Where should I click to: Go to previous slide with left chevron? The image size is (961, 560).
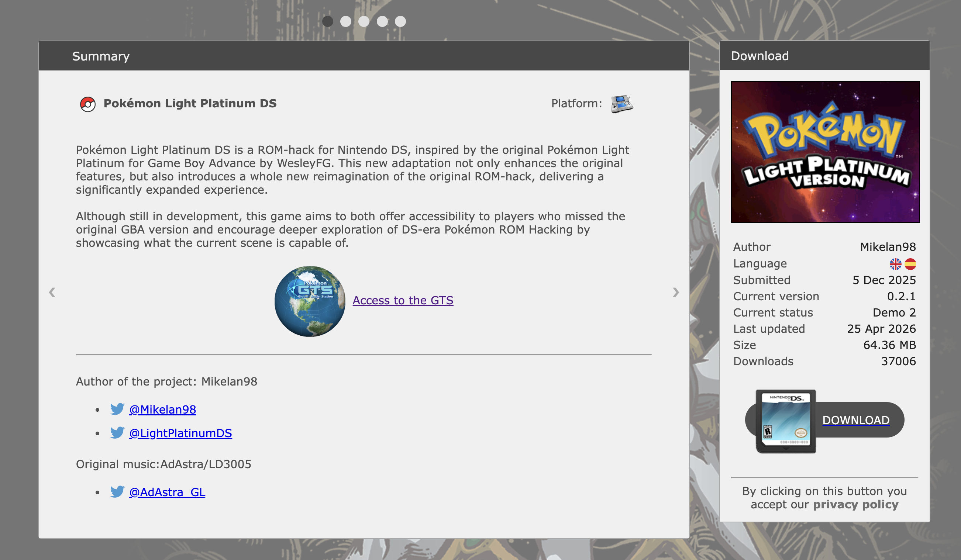pyautogui.click(x=52, y=292)
